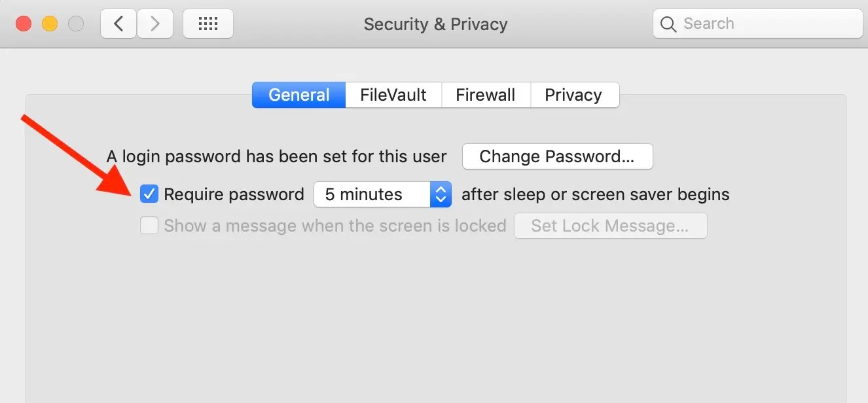
Task: Minimize the window with the yellow button
Action: (x=50, y=24)
